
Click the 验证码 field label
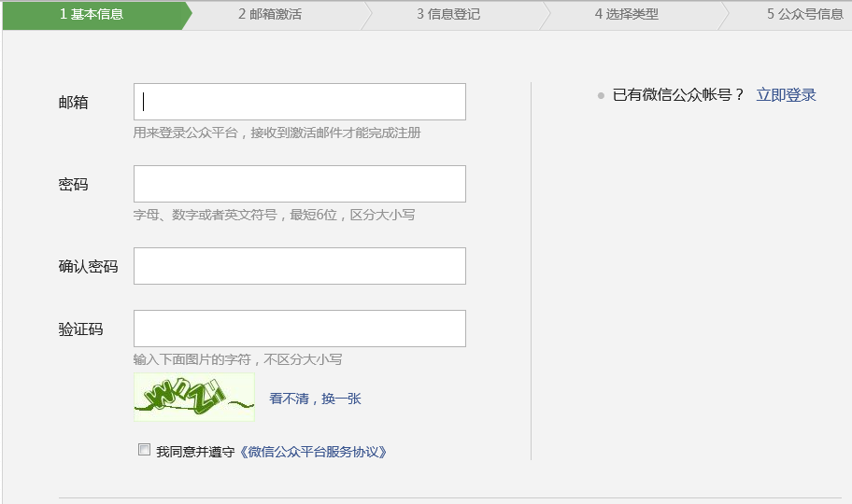point(80,329)
